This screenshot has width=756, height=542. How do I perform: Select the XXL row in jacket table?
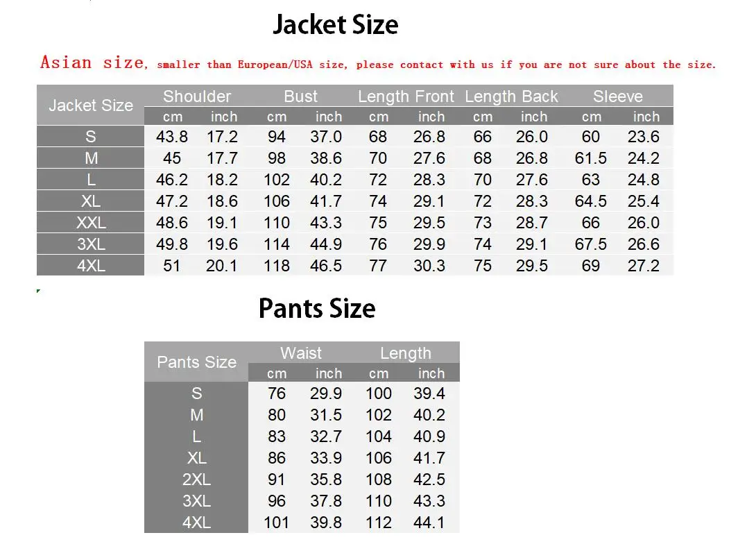click(x=355, y=223)
